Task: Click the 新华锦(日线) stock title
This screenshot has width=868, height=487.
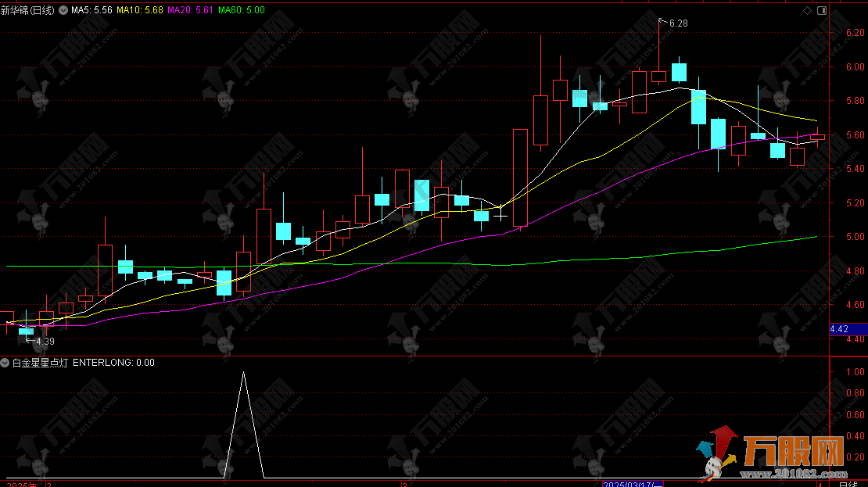Action: (27, 10)
